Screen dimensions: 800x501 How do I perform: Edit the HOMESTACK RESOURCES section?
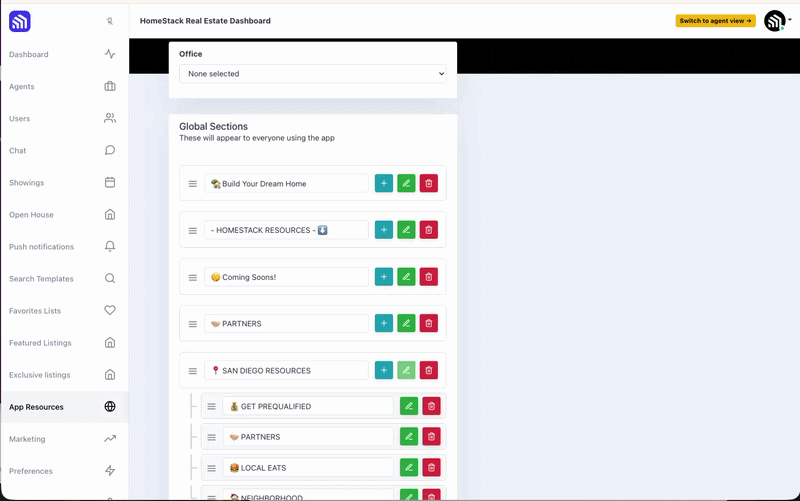coord(406,230)
